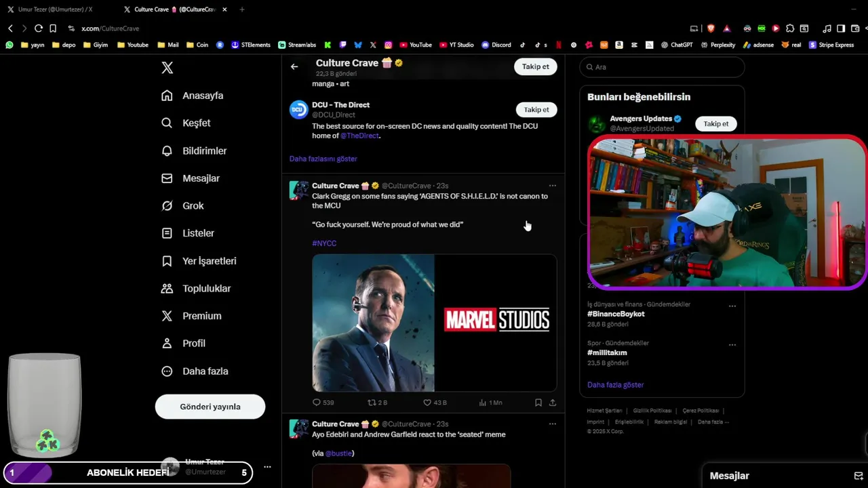868x488 pixels.
Task: Repost the Clark Gregg post
Action: click(x=377, y=403)
